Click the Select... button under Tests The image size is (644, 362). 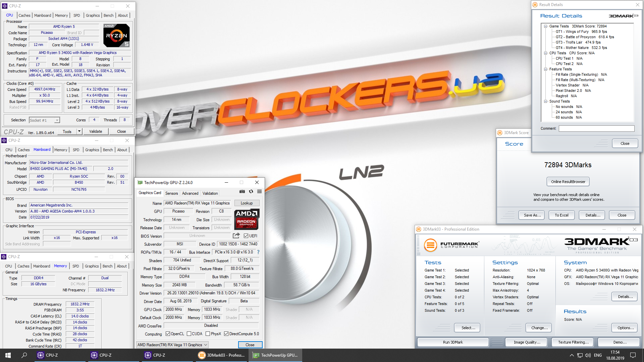(x=467, y=328)
